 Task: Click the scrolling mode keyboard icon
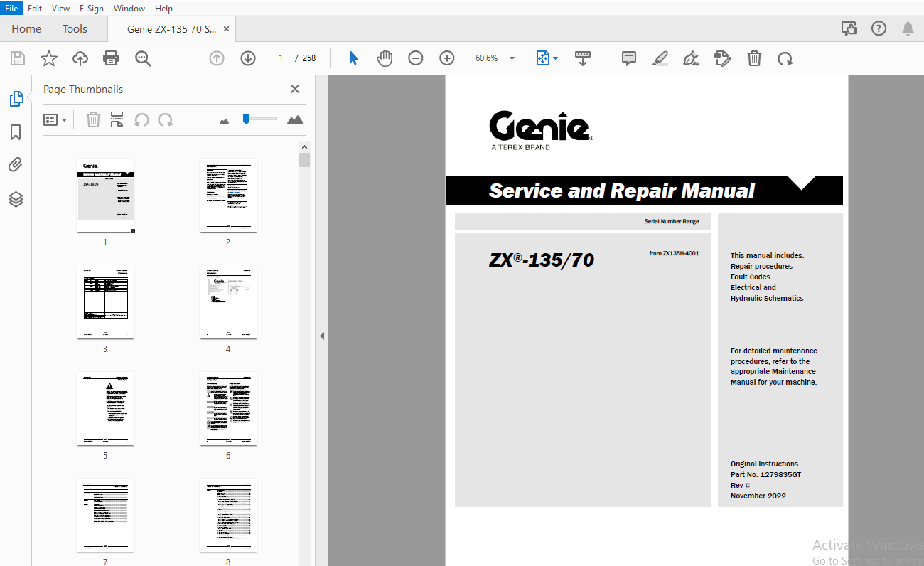tap(583, 58)
